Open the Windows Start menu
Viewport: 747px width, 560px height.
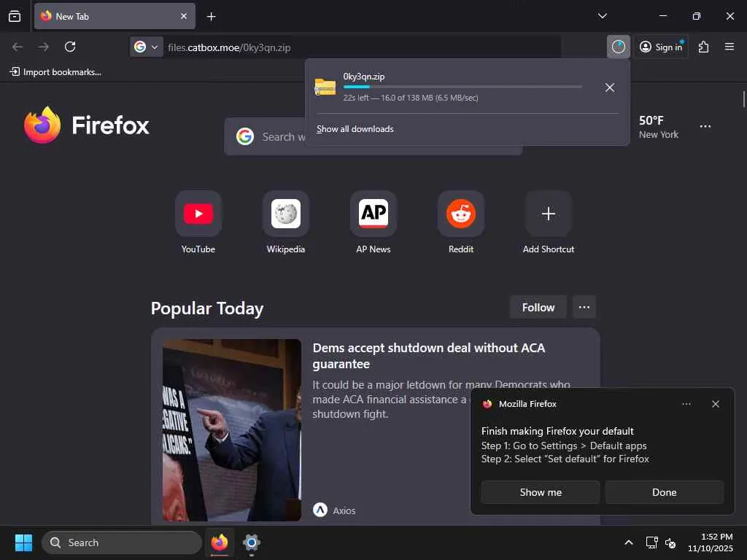pos(23,542)
